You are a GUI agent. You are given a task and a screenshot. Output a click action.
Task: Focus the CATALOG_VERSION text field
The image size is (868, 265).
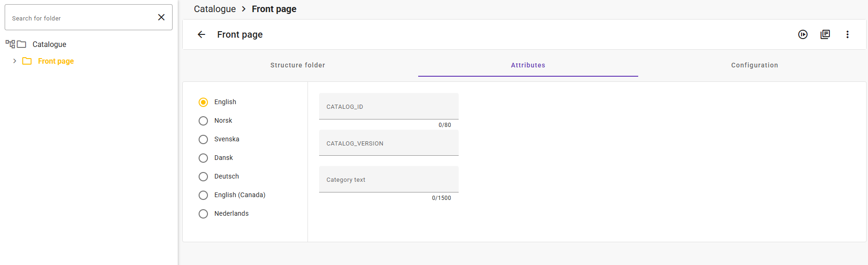[x=389, y=143]
